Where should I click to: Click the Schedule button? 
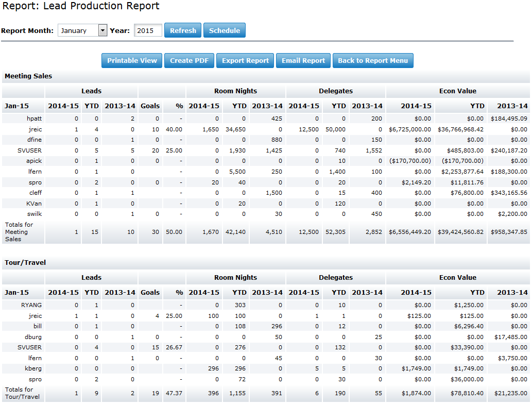pyautogui.click(x=224, y=30)
